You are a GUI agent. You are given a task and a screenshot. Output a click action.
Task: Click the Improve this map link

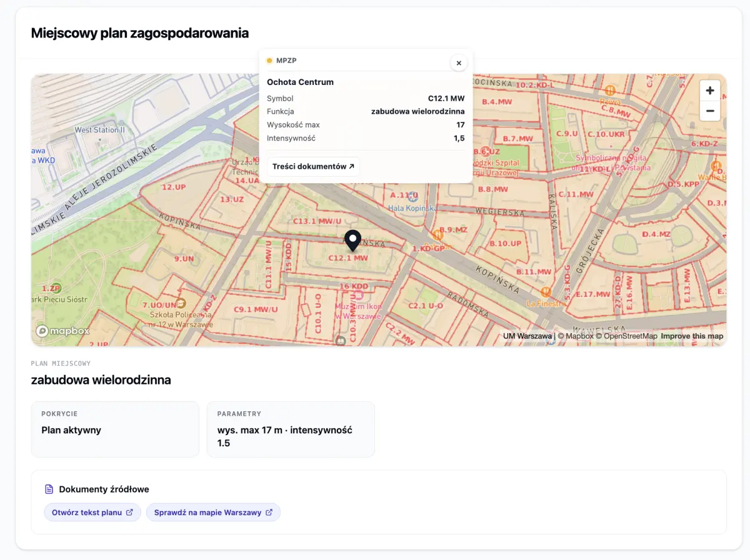point(692,336)
